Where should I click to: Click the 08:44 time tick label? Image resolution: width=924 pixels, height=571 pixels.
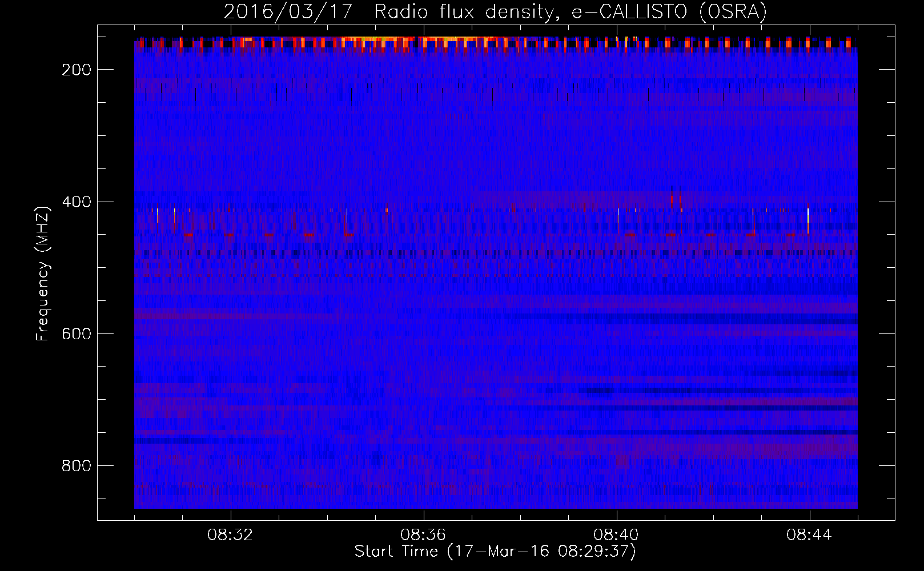[x=809, y=535]
